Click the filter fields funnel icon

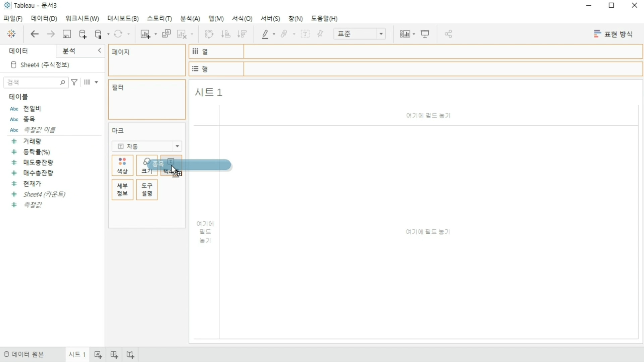click(x=74, y=82)
